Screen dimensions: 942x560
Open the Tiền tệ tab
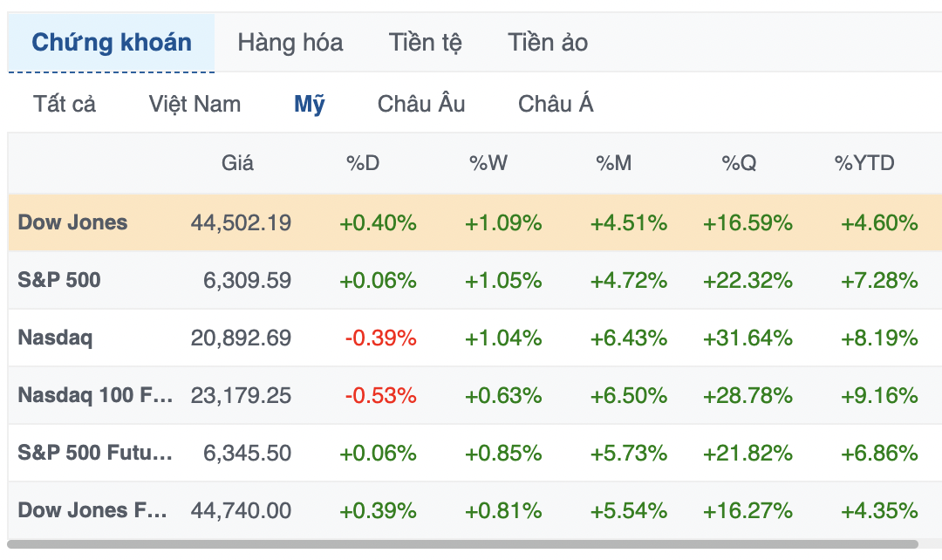coord(425,43)
